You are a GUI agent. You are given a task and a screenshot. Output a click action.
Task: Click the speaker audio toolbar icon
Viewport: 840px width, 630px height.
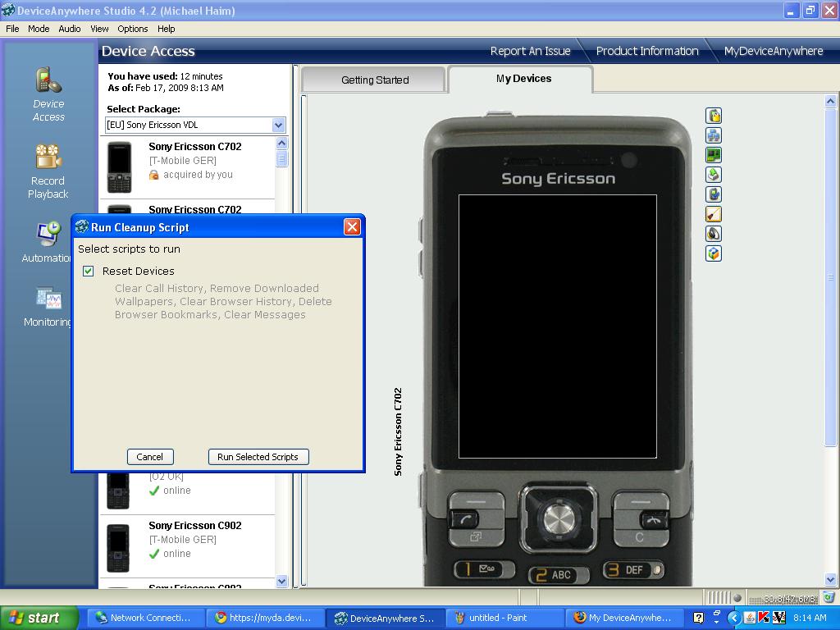pos(714,234)
